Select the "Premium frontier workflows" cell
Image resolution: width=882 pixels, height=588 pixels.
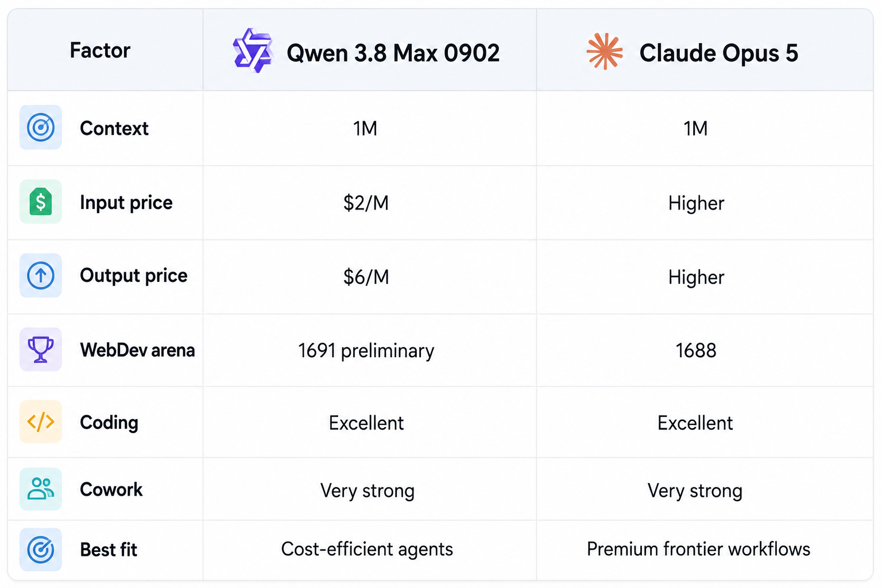[x=698, y=550]
